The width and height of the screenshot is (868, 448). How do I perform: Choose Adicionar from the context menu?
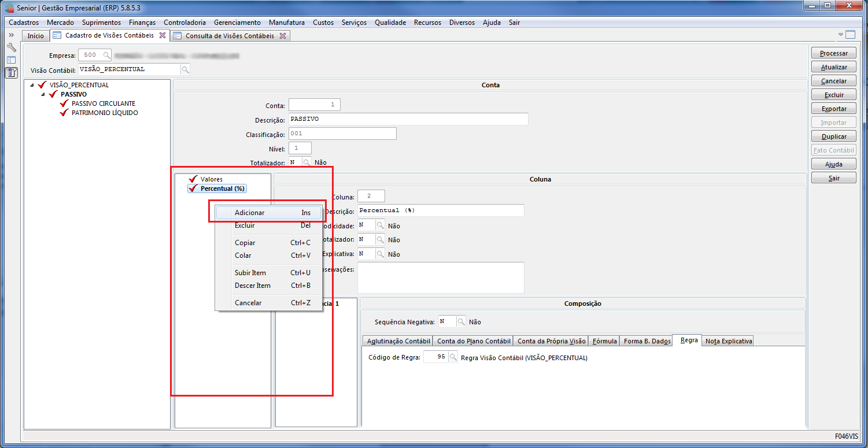[x=249, y=213]
